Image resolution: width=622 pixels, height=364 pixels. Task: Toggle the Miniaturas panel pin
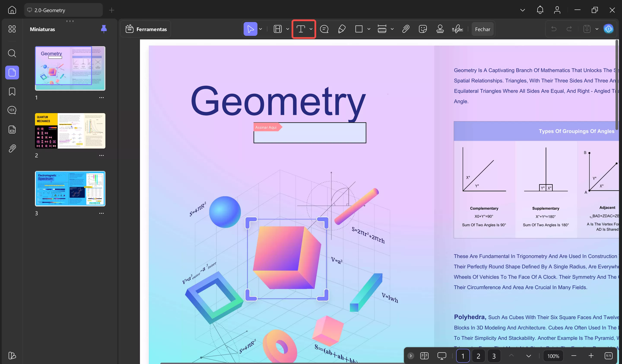click(x=104, y=29)
